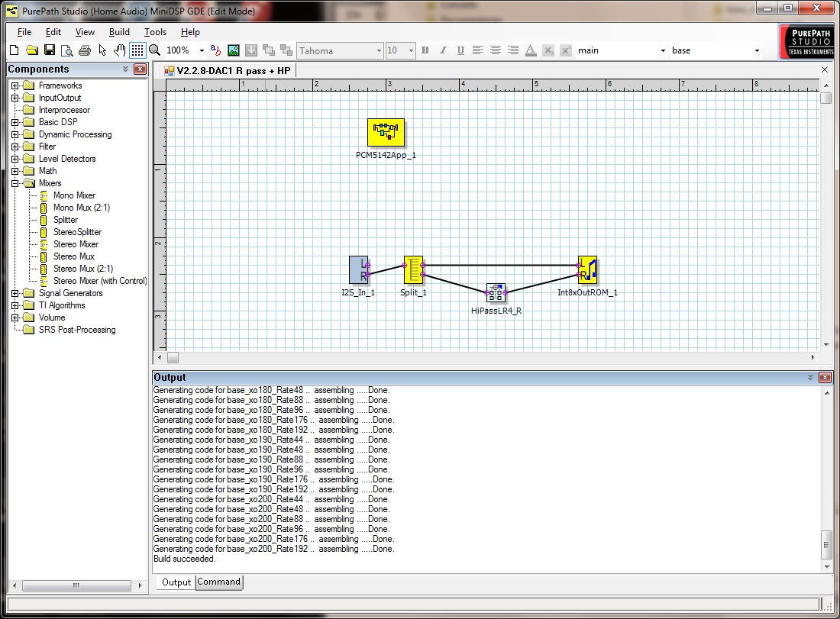The image size is (840, 619).
Task: Click the text label tool icon
Action: [x=216, y=50]
